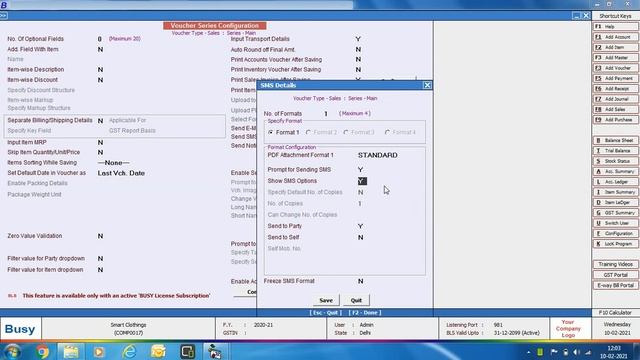
Task: Click the Auto Round off Final Amt. value
Action: (x=358, y=49)
